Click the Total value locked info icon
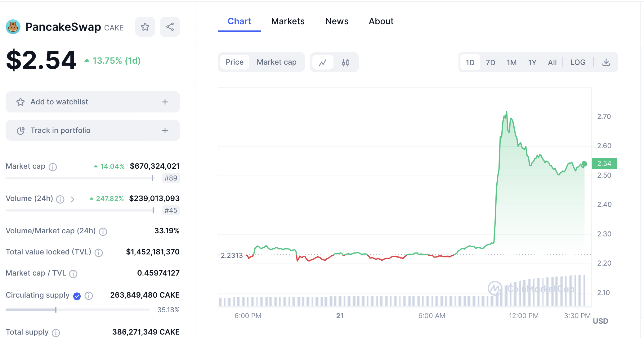644x338 pixels. tap(99, 253)
